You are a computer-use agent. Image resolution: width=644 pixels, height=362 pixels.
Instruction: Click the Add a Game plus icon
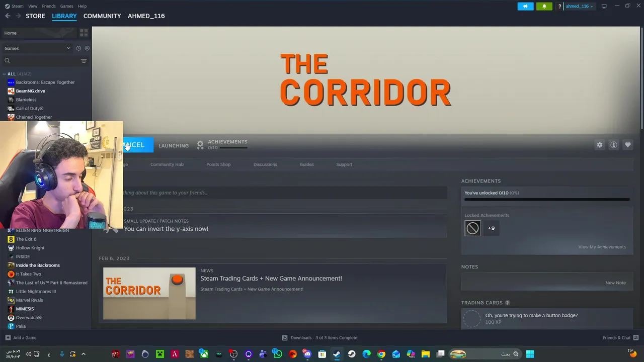pyautogui.click(x=8, y=338)
